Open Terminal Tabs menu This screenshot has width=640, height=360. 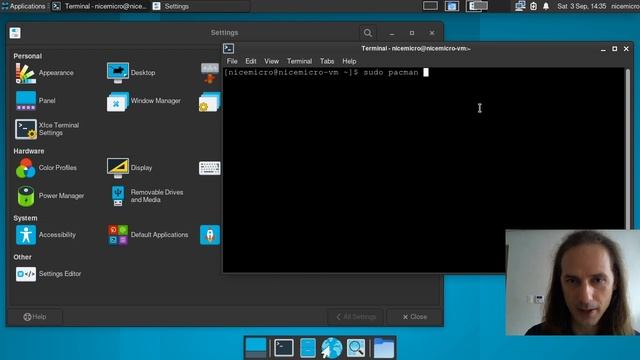coord(327,61)
